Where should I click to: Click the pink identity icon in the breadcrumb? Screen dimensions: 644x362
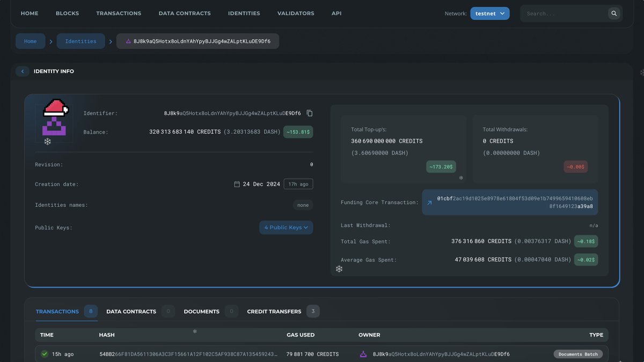click(127, 41)
